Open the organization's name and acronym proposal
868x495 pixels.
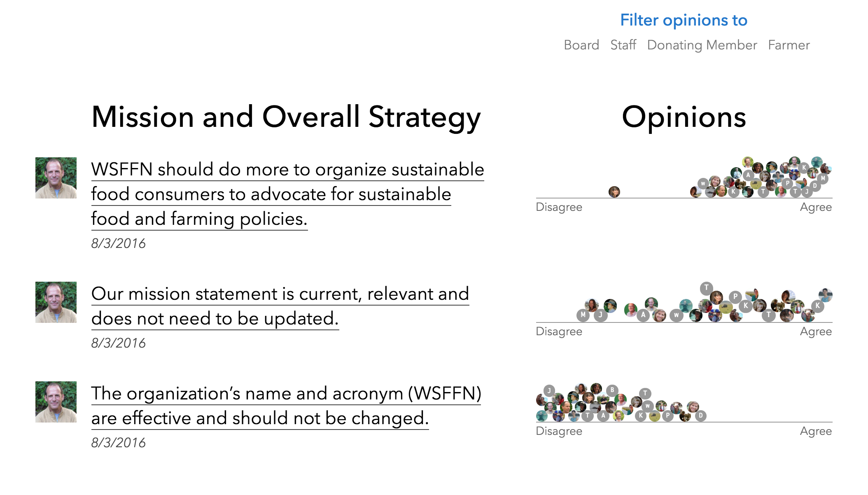tap(286, 406)
